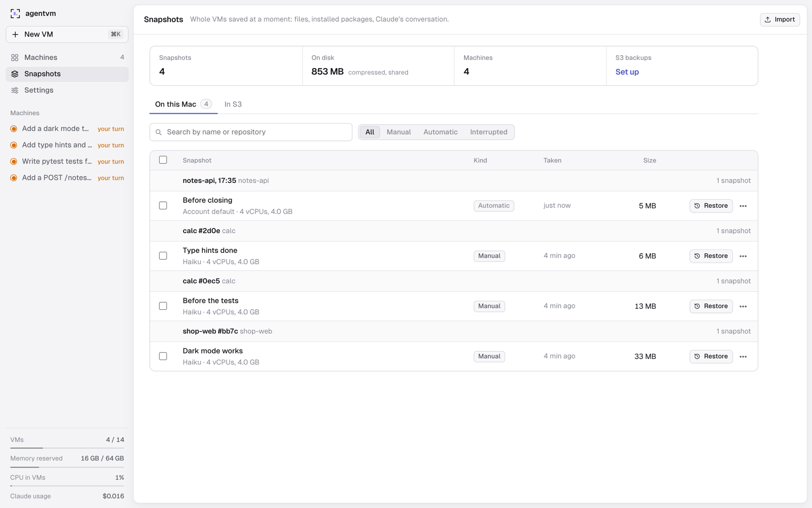This screenshot has height=508, width=812.
Task: Toggle the select-all snapshots checkbox
Action: (x=163, y=160)
